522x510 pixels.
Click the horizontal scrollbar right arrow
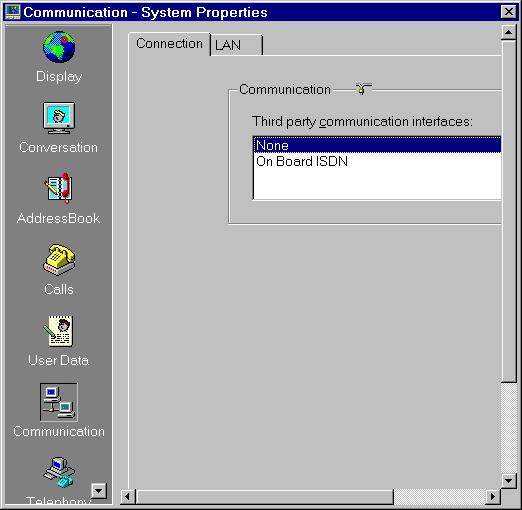pyautogui.click(x=493, y=497)
